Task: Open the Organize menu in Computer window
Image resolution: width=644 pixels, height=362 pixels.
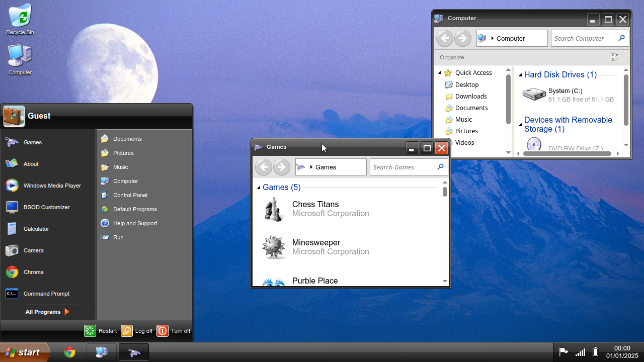Action: click(451, 57)
